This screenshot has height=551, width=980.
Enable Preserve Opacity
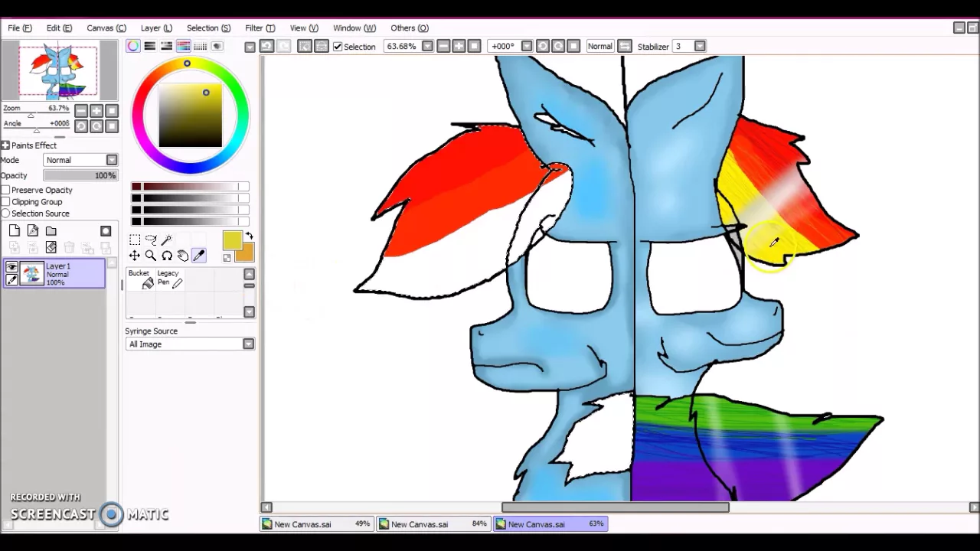tap(5, 190)
